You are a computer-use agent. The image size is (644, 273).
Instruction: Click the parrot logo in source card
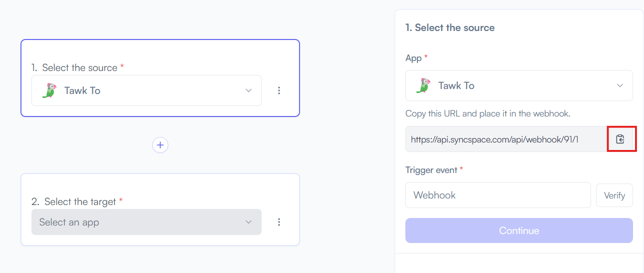49,90
